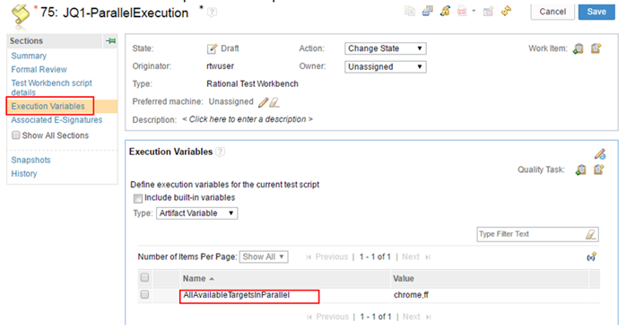Open the Owner Unassigned dropdown
Viewport: 644px width, 330px height.
(x=386, y=67)
